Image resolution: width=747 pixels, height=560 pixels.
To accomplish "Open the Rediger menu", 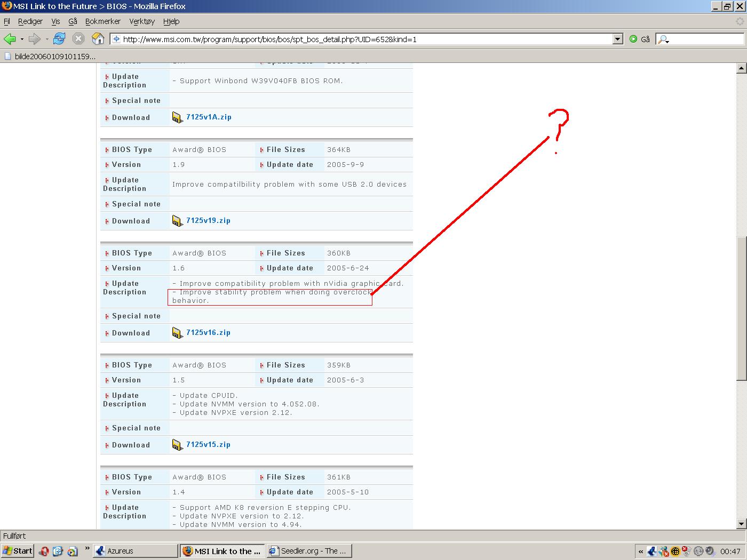I will 30,21.
